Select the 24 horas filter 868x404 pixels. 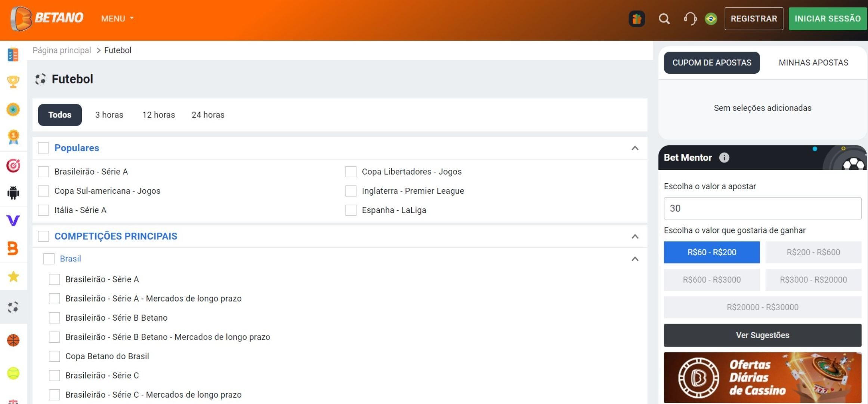pos(208,115)
